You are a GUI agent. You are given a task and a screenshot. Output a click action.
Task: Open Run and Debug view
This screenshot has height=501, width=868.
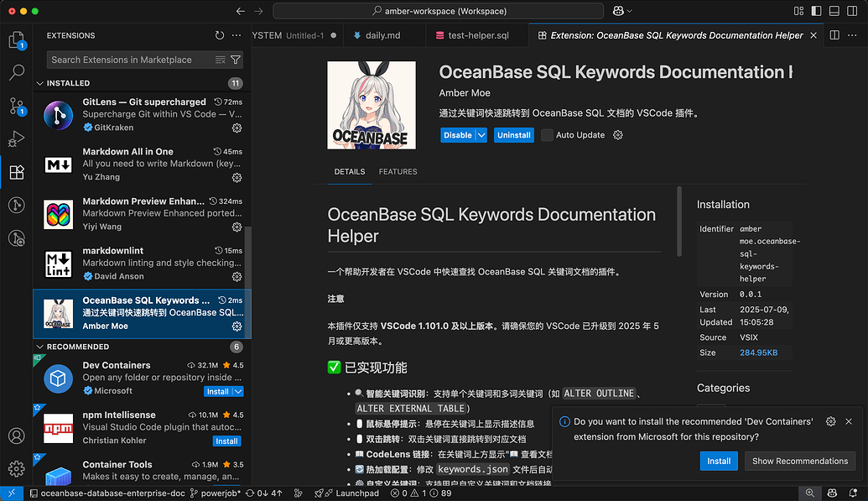pyautogui.click(x=16, y=139)
